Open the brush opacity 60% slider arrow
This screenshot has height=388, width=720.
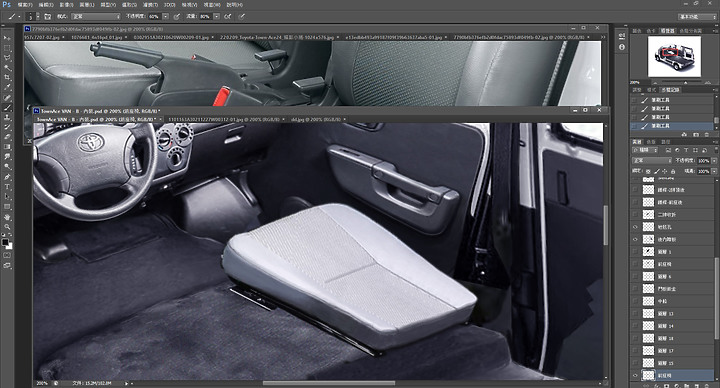pyautogui.click(x=166, y=17)
